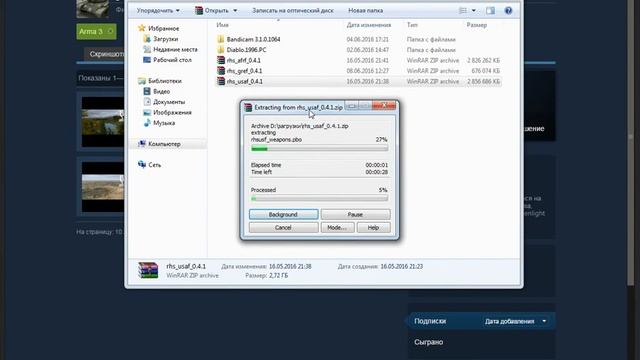Click large WinRAR icon in details pane
640x360 pixels.
pyautogui.click(x=148, y=270)
